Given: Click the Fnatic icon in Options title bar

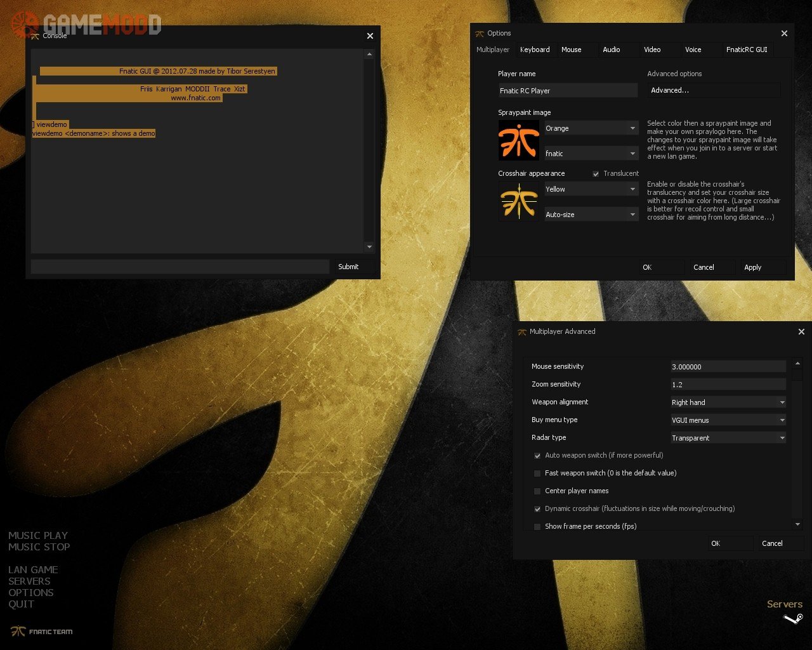Looking at the screenshot, I should [480, 34].
